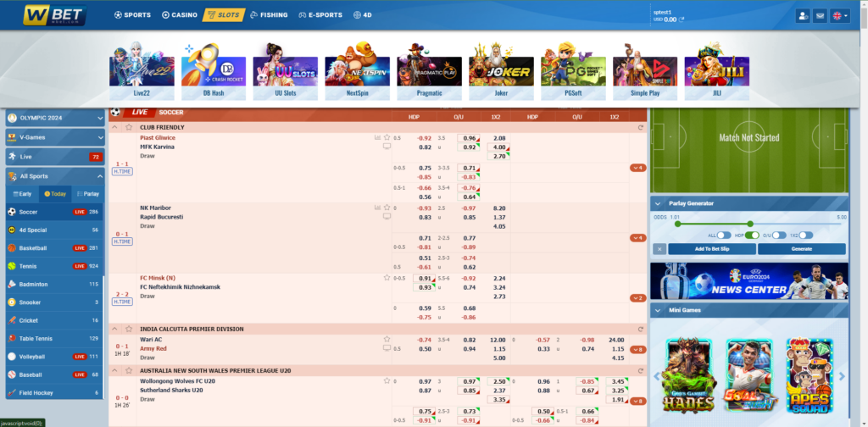Open the account profile icon in header

coord(803,16)
